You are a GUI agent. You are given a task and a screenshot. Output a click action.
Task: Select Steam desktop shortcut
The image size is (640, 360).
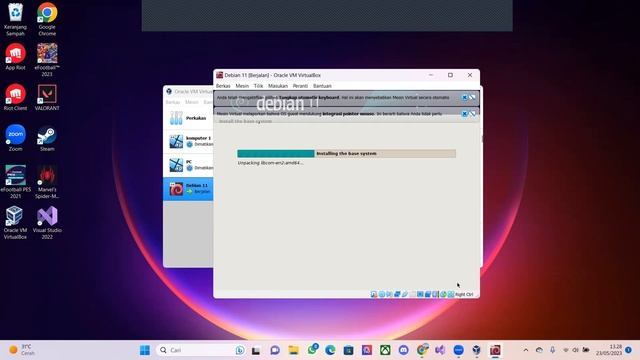pos(47,138)
